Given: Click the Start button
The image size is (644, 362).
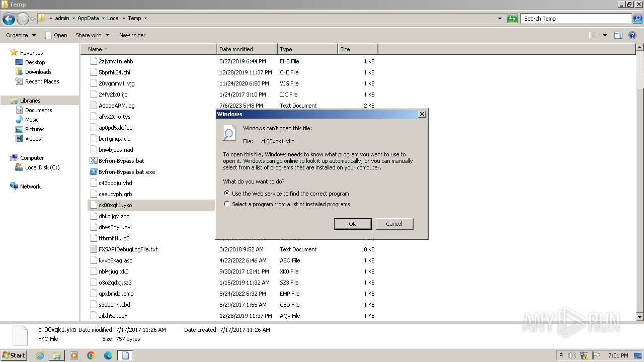Looking at the screenshot, I should (14, 355).
